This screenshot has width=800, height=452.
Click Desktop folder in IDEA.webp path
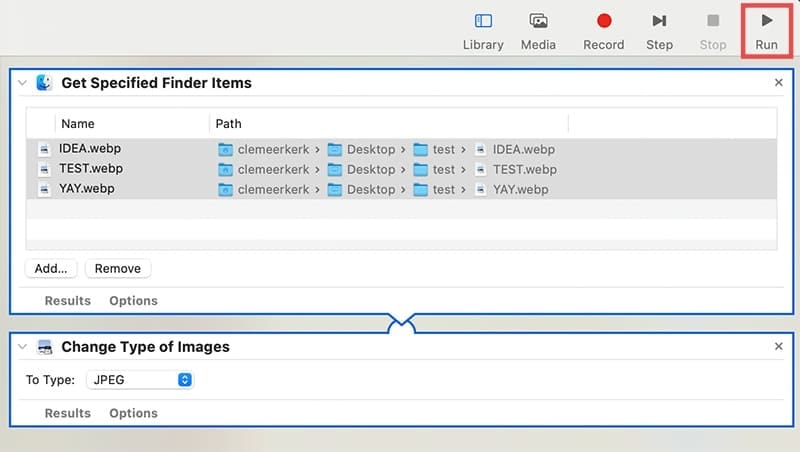(x=361, y=149)
